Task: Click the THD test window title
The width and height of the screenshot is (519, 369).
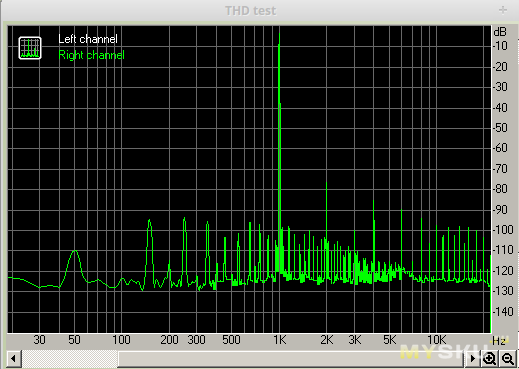Action: point(250,11)
